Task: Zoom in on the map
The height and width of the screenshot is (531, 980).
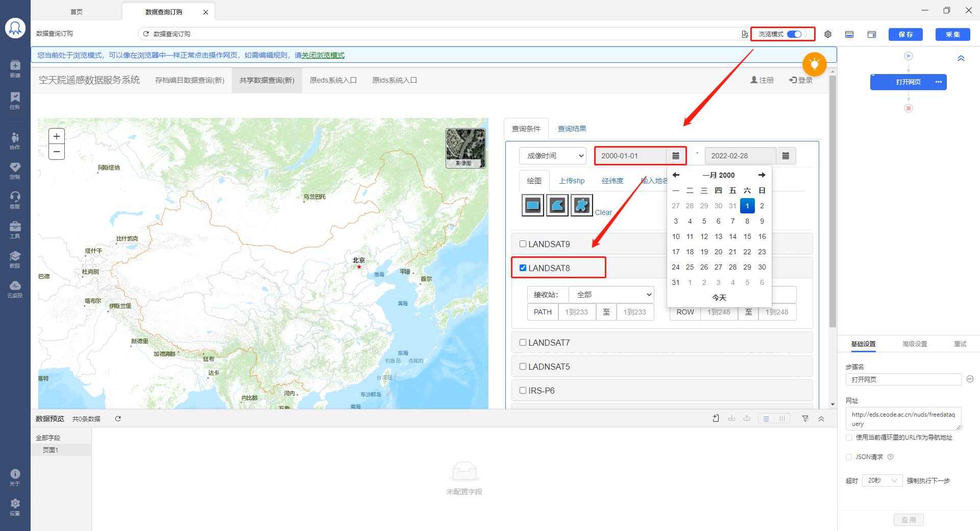Action: click(57, 136)
